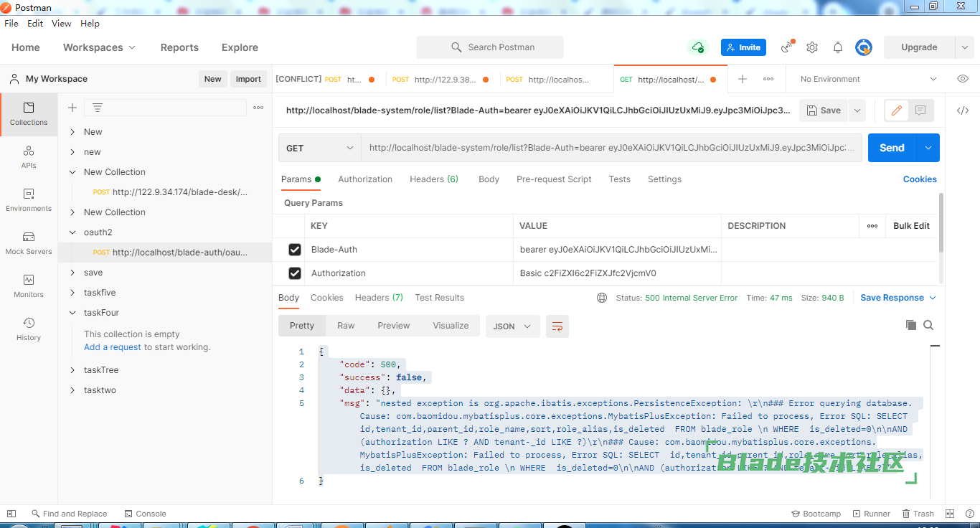Viewport: 980px width, 528px height.
Task: Open the No Environment dropdown
Action: click(868, 79)
